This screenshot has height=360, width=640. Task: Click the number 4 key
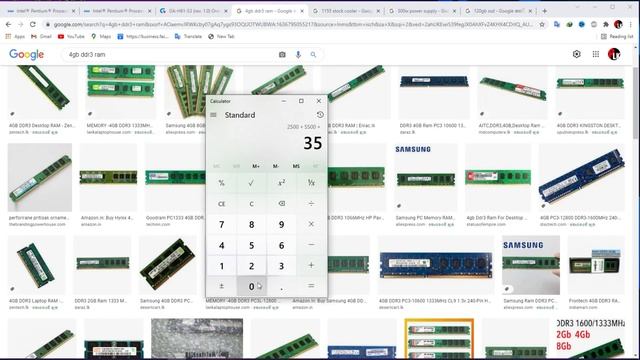[x=222, y=245]
